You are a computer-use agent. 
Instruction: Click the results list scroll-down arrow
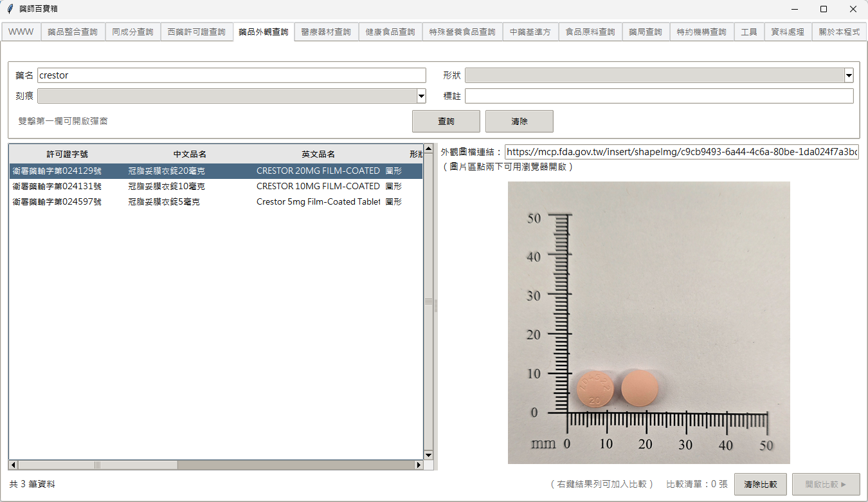pos(428,455)
